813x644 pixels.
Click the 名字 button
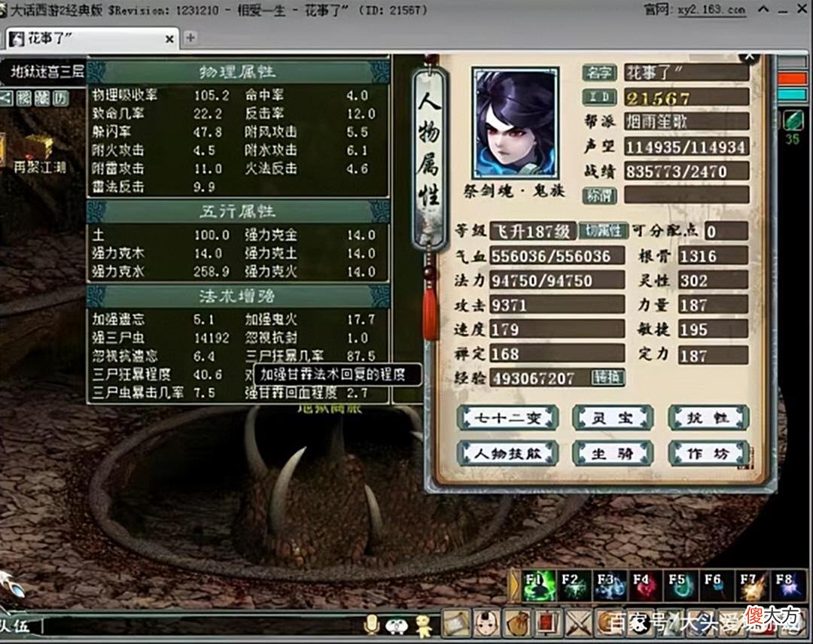point(599,72)
